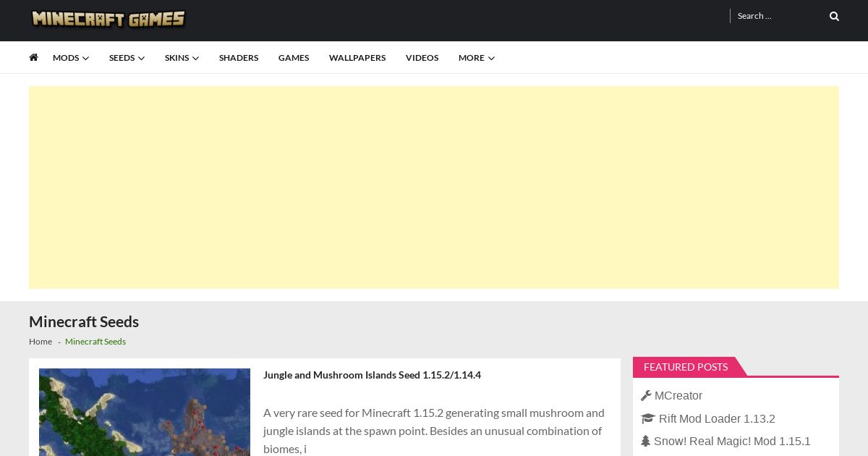Click the yellow advertisement banner
Screen dimensions: 868x456
point(434,187)
